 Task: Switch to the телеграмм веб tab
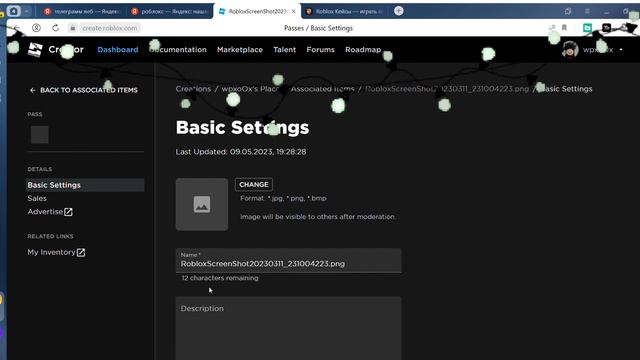(x=82, y=11)
